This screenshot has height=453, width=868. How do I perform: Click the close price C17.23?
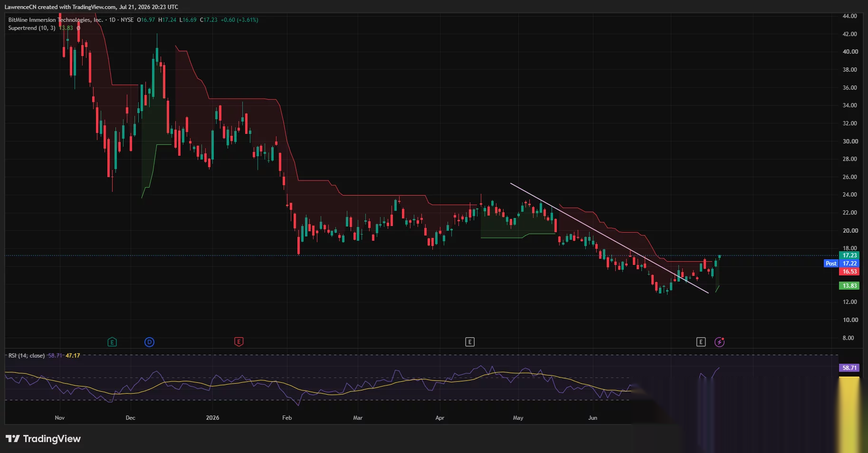point(209,20)
